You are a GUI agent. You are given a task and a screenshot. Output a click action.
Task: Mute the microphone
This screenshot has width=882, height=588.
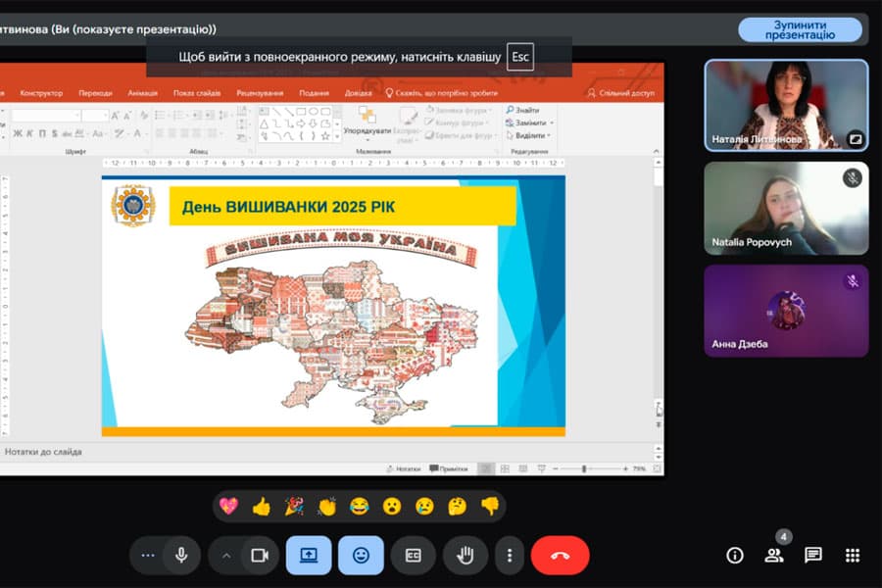(x=181, y=555)
